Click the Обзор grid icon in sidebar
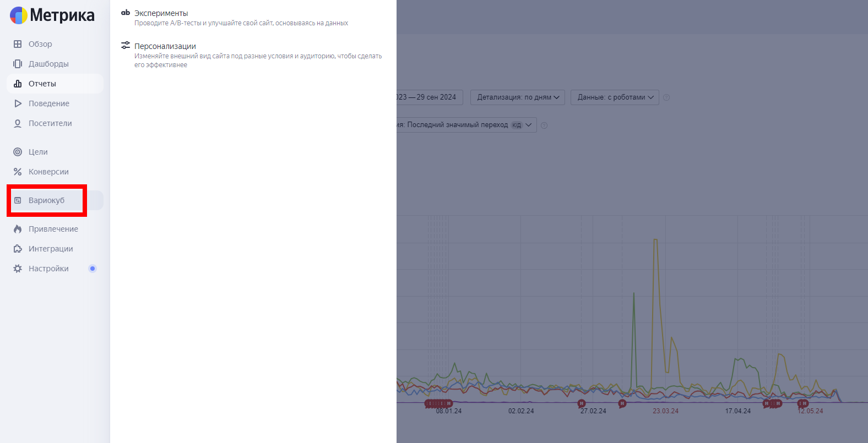 click(18, 44)
